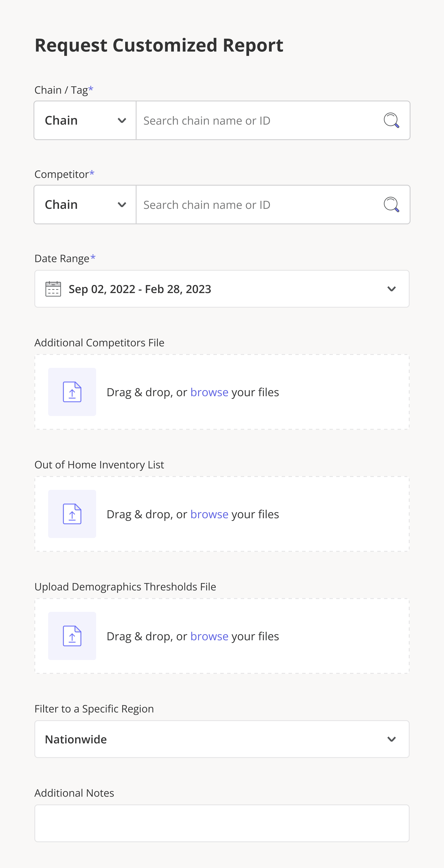Open the Chain type dropdown under Competitor
Image resolution: width=444 pixels, height=868 pixels.
[85, 205]
